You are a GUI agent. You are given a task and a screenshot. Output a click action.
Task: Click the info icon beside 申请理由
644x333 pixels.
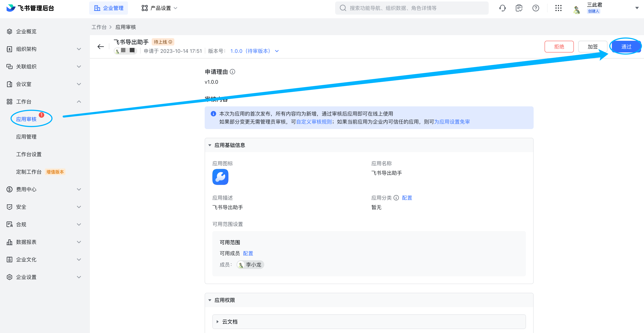[232, 72]
